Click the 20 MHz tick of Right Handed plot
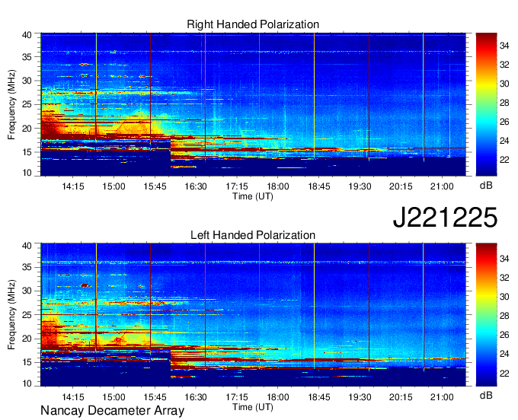Image resolution: width=518 pixels, height=420 pixels. point(27,128)
